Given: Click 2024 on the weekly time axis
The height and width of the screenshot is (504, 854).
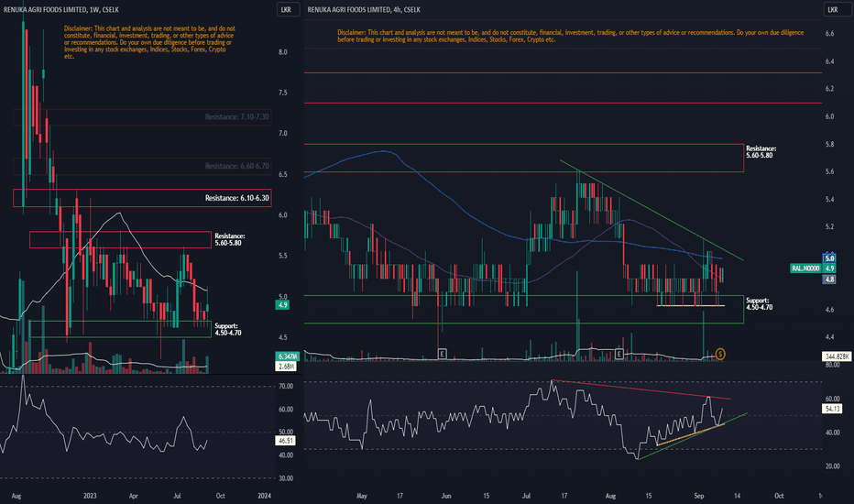Looking at the screenshot, I should [x=264, y=495].
